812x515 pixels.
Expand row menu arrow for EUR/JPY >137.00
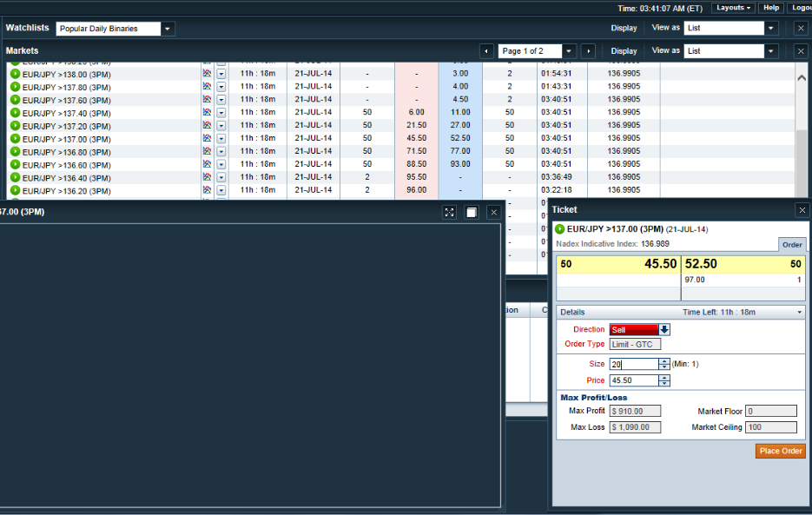pos(221,139)
